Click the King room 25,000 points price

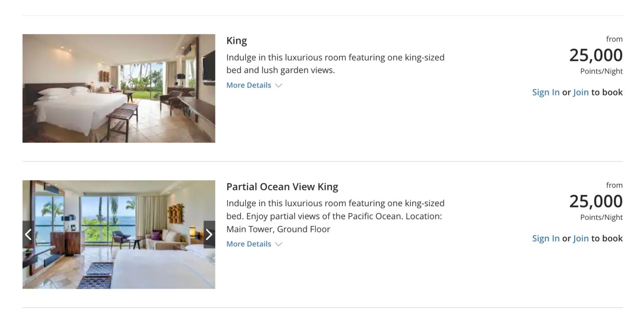click(595, 55)
